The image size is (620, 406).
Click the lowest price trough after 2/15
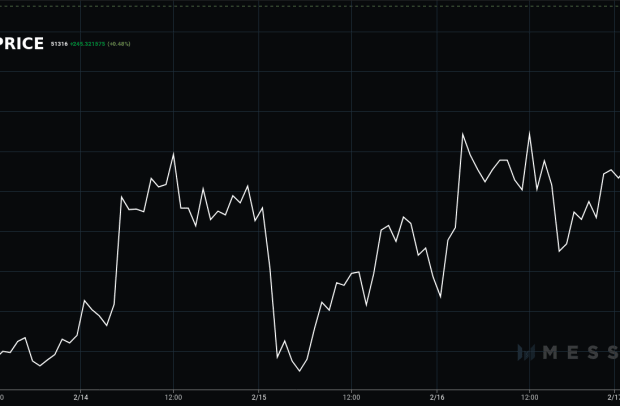[x=299, y=371]
